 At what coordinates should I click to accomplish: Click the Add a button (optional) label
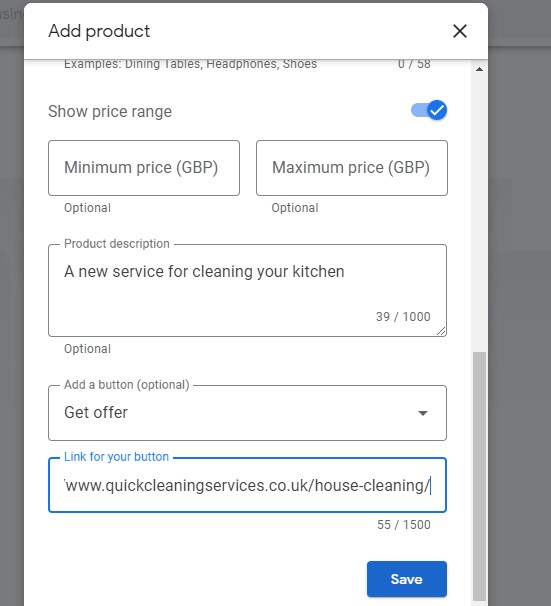[x=127, y=385]
